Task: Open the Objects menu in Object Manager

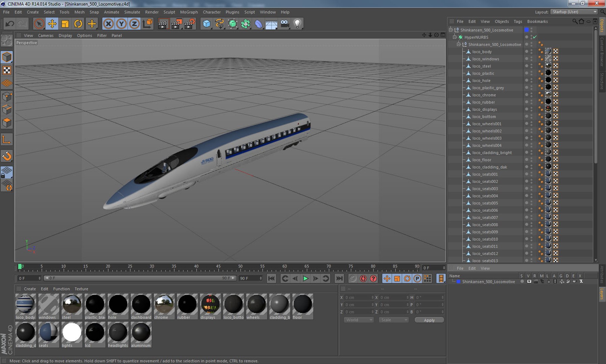Action: [502, 22]
